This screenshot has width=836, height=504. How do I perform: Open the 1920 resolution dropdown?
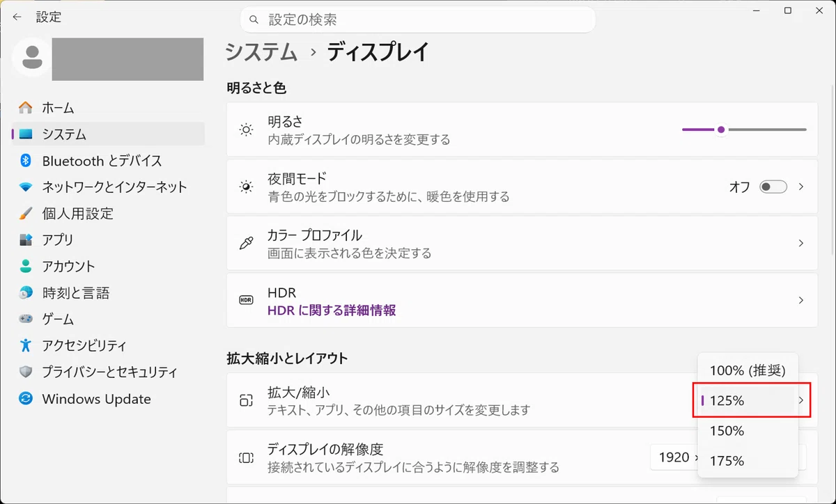point(674,457)
